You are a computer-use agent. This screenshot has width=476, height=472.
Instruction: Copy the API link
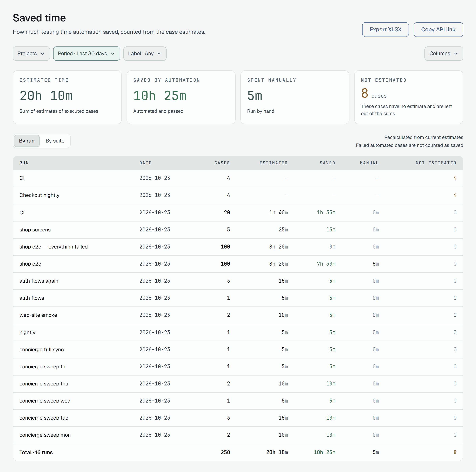click(438, 30)
